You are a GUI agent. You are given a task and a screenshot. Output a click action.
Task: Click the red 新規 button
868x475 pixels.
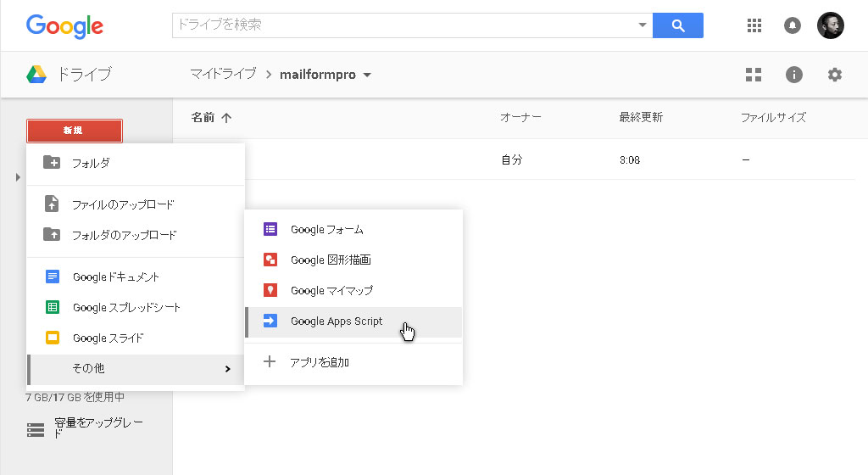coord(75,131)
